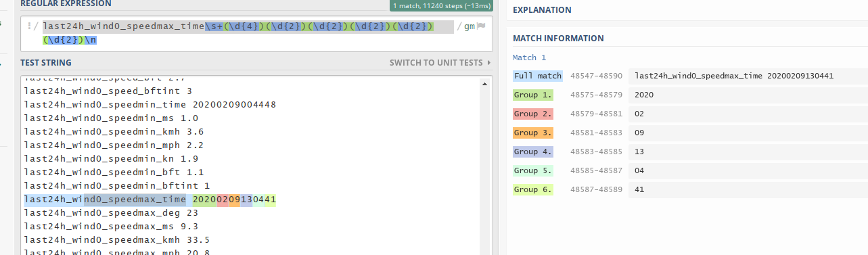Switch to unit tests mode
868x255 pixels.
click(440, 63)
